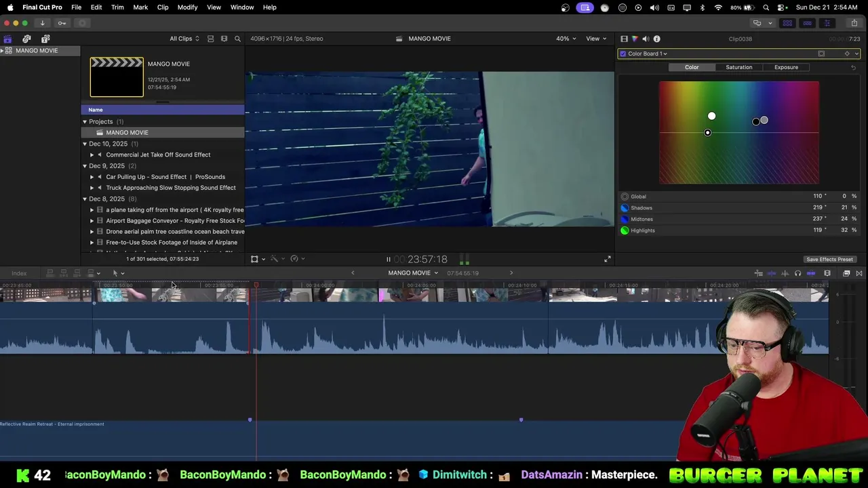The height and width of the screenshot is (488, 868).
Task: Click Save Effects Preset button
Action: pos(829,260)
